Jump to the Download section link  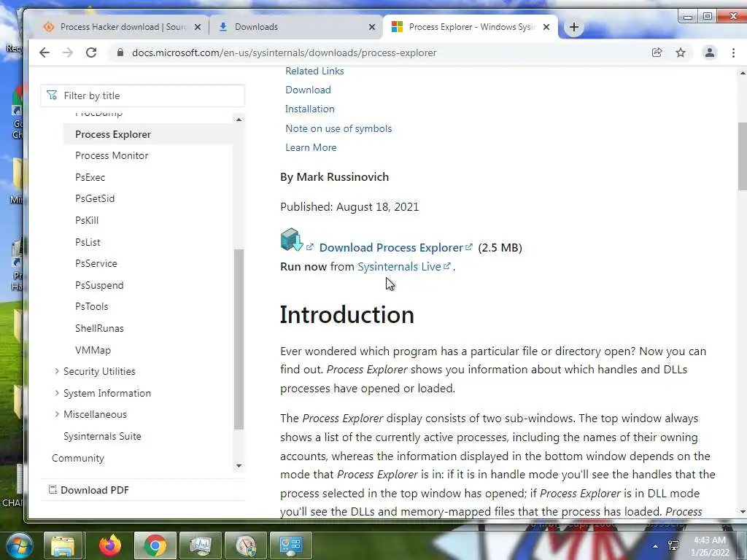pyautogui.click(x=308, y=90)
